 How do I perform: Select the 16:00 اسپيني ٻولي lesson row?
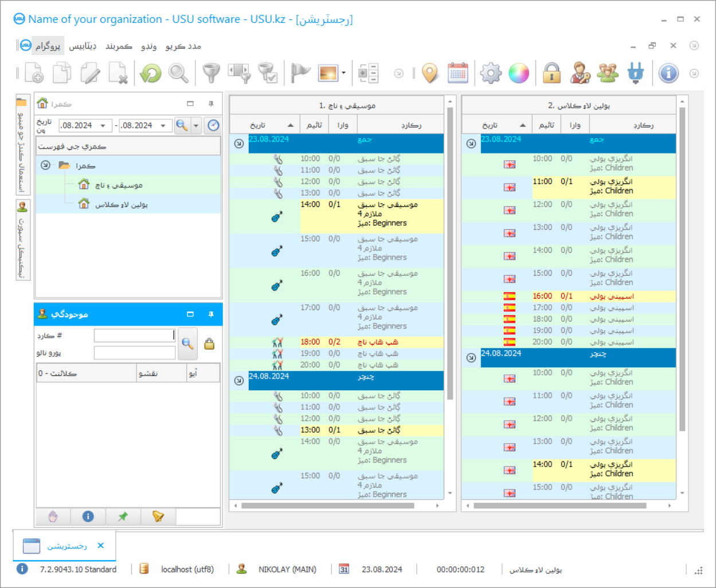click(569, 296)
